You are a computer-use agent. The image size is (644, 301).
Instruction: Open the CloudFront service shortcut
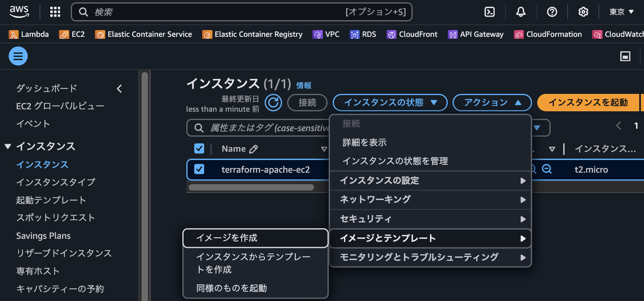tap(412, 34)
